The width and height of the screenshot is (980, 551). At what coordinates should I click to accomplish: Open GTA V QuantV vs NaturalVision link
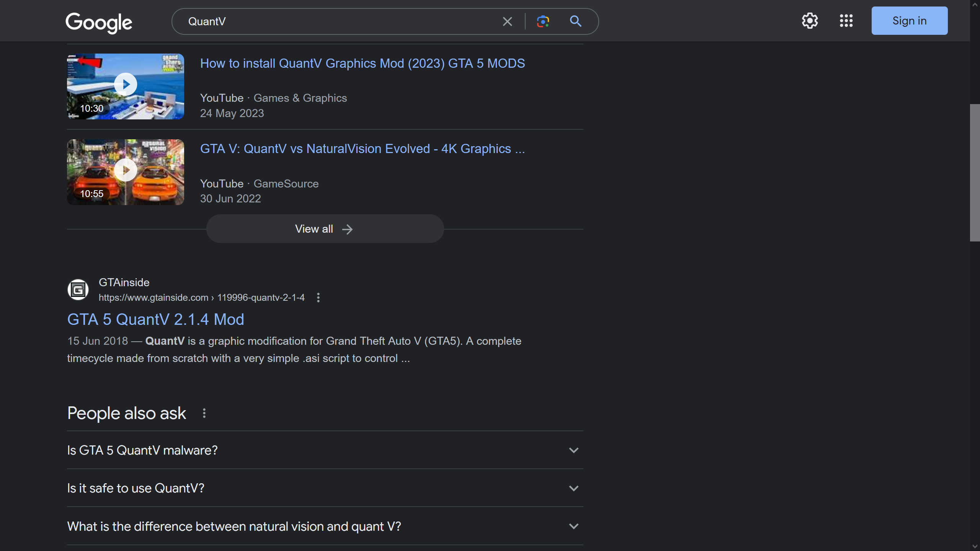click(362, 149)
